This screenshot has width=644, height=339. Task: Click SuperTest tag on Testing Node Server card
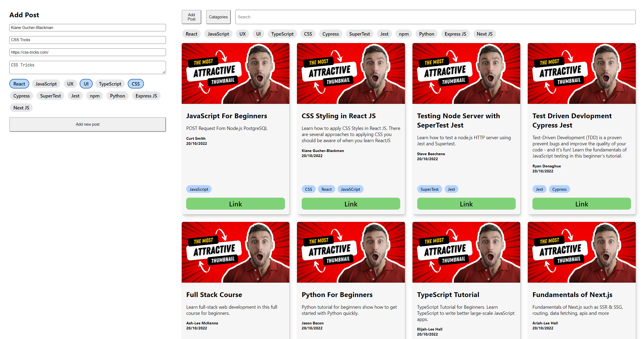(429, 189)
